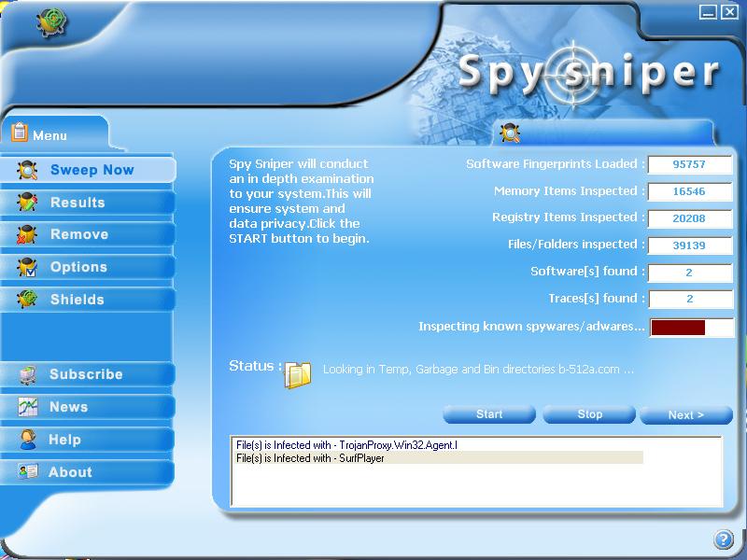Click the Options bug checkbox icon
Screen dimensions: 747x560
coord(27,267)
